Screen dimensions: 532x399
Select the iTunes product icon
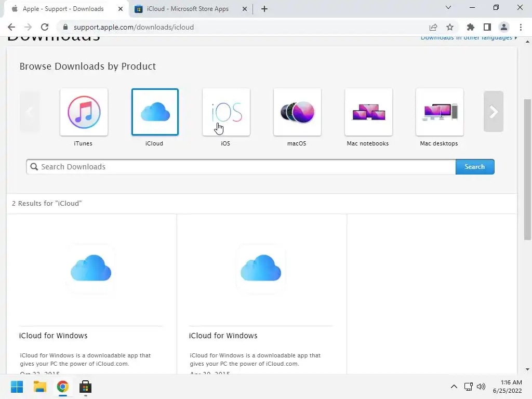point(84,112)
